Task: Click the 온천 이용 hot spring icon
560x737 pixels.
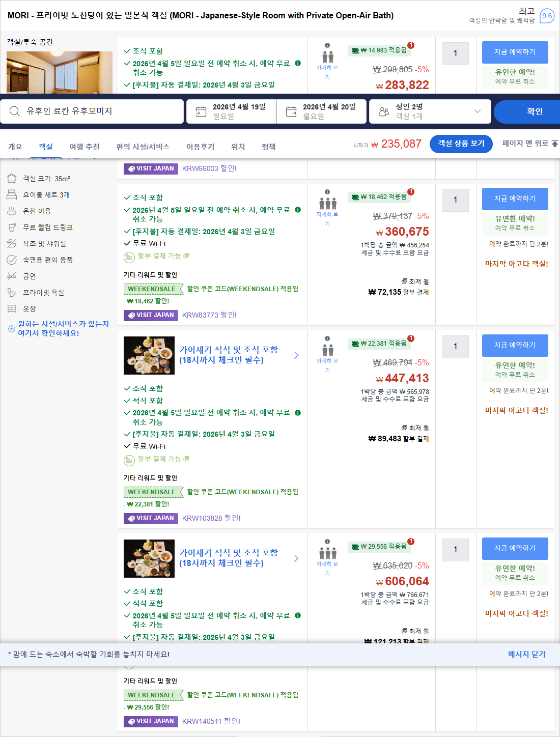Action: pyautogui.click(x=11, y=211)
